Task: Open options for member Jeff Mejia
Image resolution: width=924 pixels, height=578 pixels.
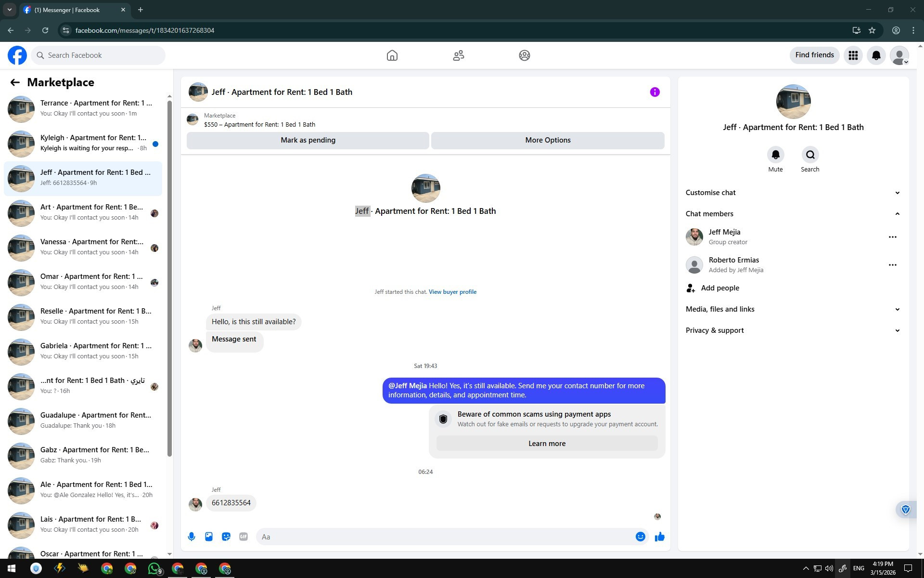Action: pos(893,237)
